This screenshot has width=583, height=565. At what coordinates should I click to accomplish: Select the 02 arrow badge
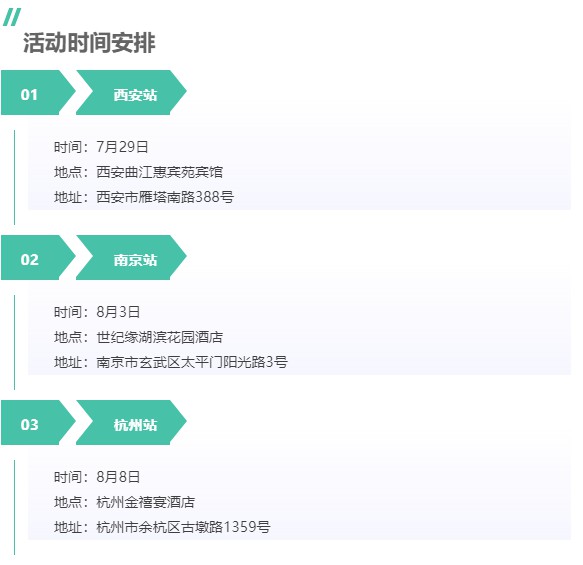coord(38,258)
